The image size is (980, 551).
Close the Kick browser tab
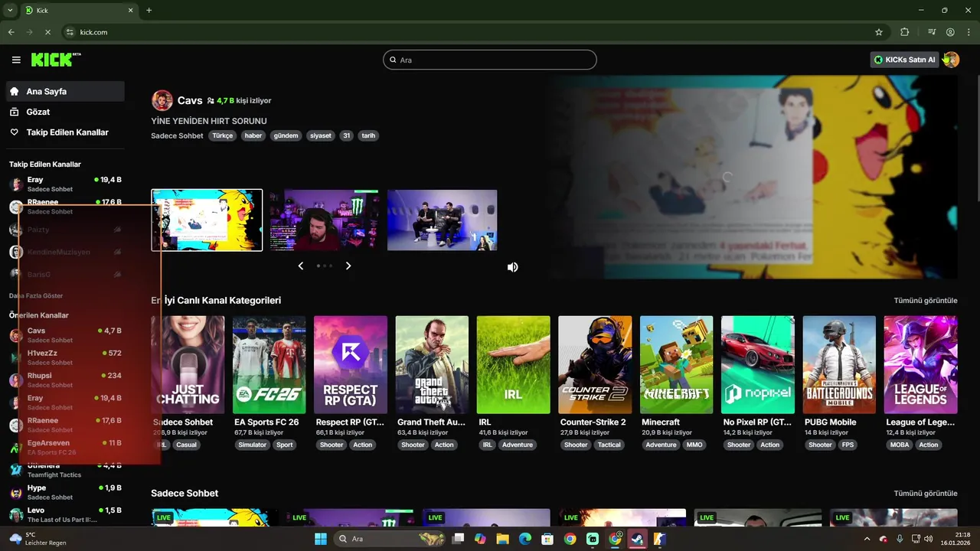[x=131, y=10]
